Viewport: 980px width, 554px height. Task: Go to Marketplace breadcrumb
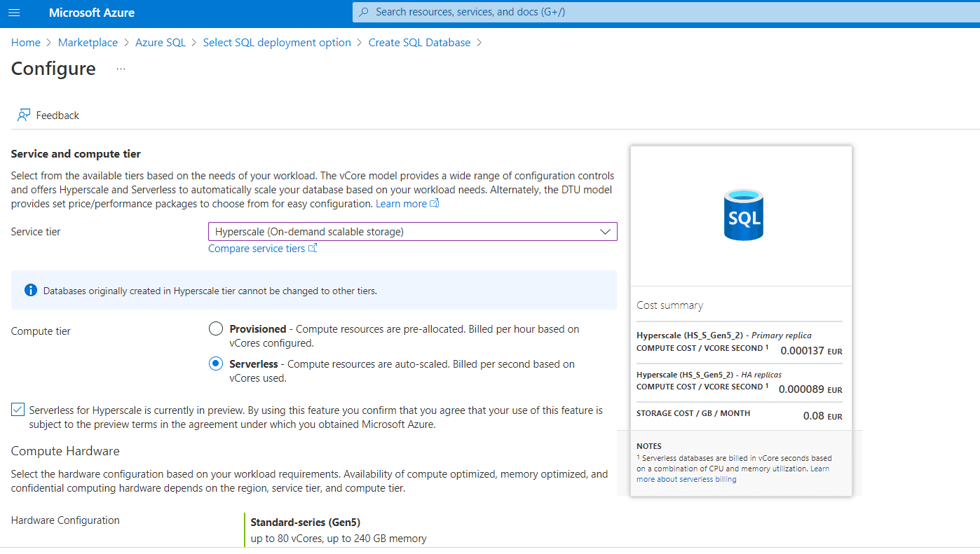(x=88, y=43)
